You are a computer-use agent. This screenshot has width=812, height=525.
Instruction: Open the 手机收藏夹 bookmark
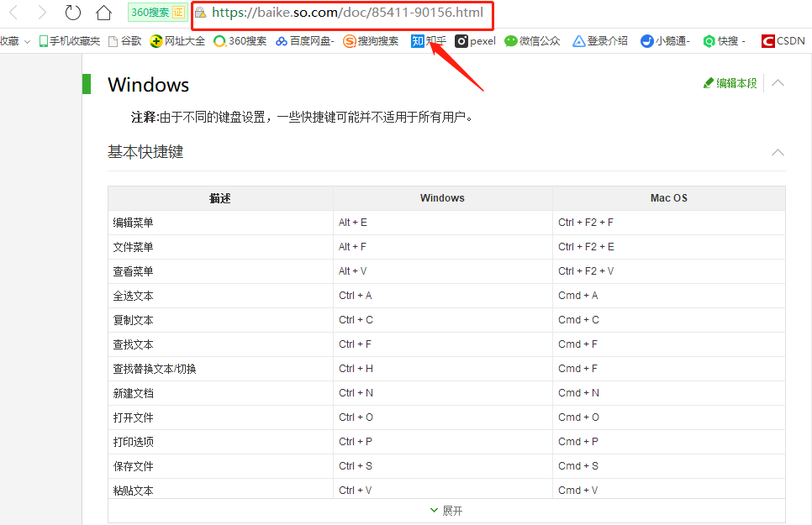point(70,41)
